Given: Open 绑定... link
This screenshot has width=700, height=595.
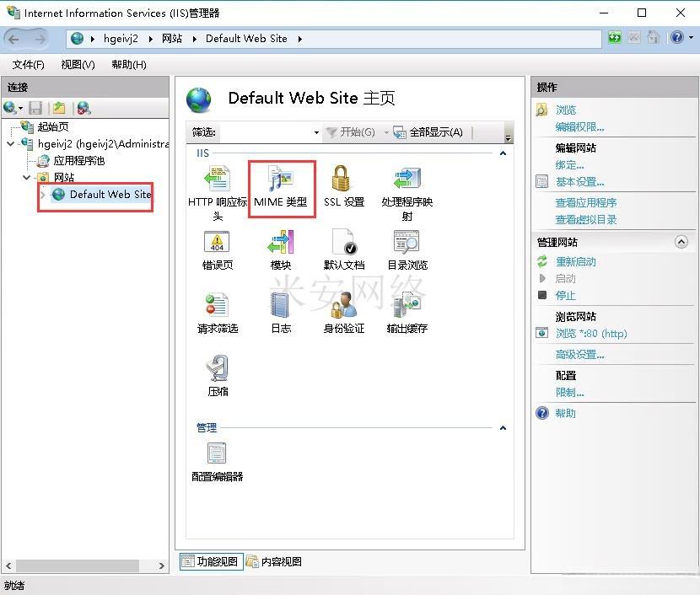Looking at the screenshot, I should click(x=569, y=165).
